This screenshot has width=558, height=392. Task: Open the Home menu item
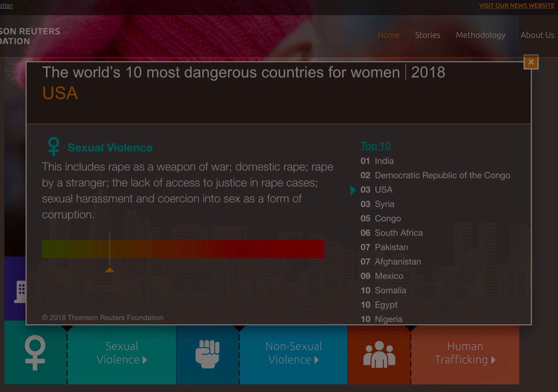(x=388, y=35)
